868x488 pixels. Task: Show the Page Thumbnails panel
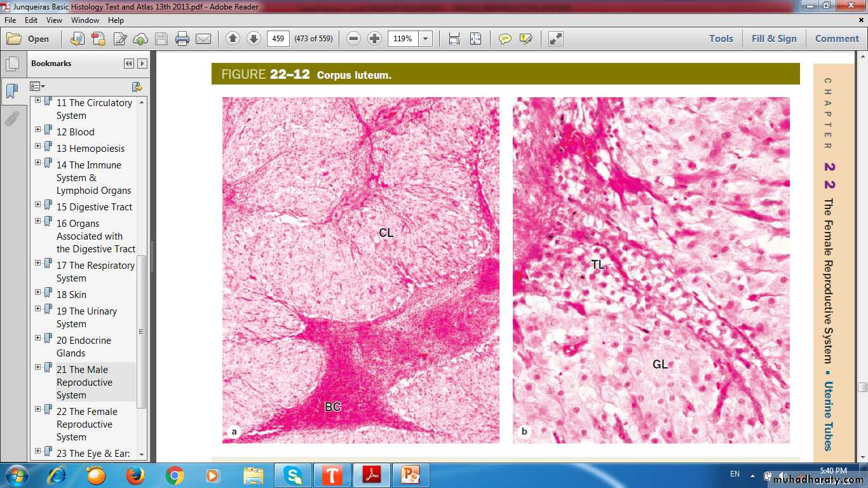(12, 64)
